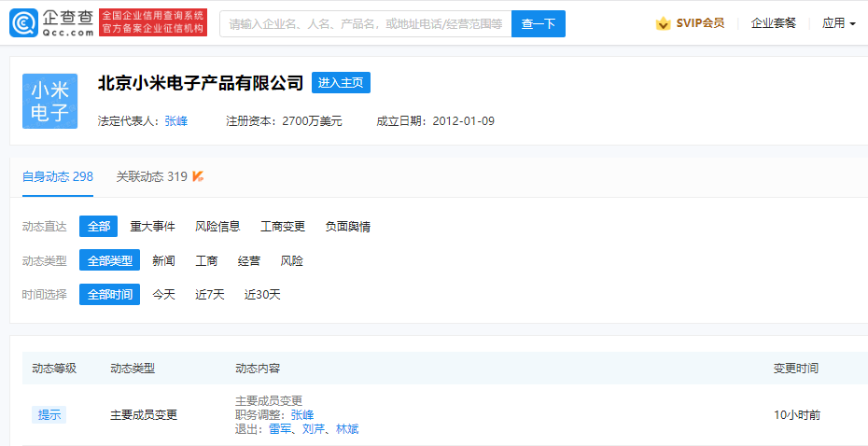Select 工商变更 filter
The height and width of the screenshot is (446, 868).
pos(283,227)
